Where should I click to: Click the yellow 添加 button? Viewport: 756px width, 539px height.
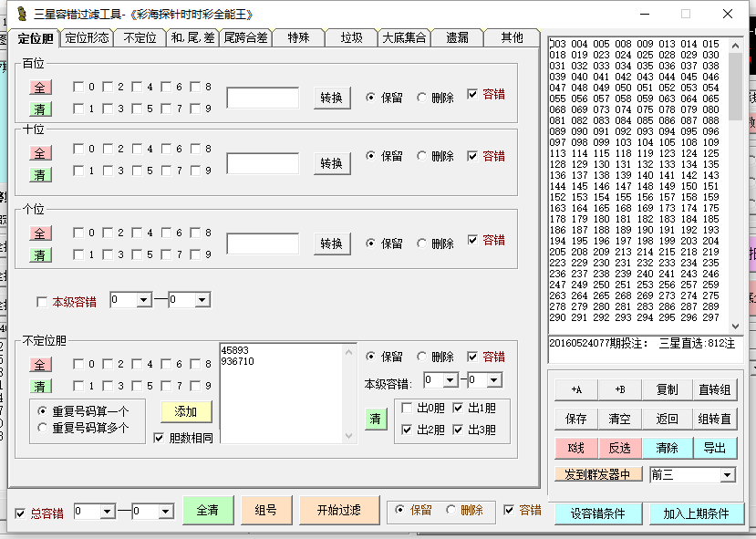[x=186, y=411]
